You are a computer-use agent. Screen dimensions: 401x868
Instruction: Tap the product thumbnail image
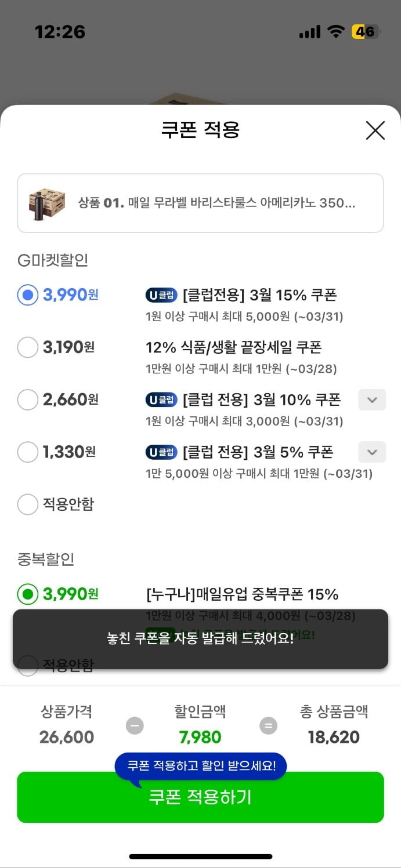(43, 203)
